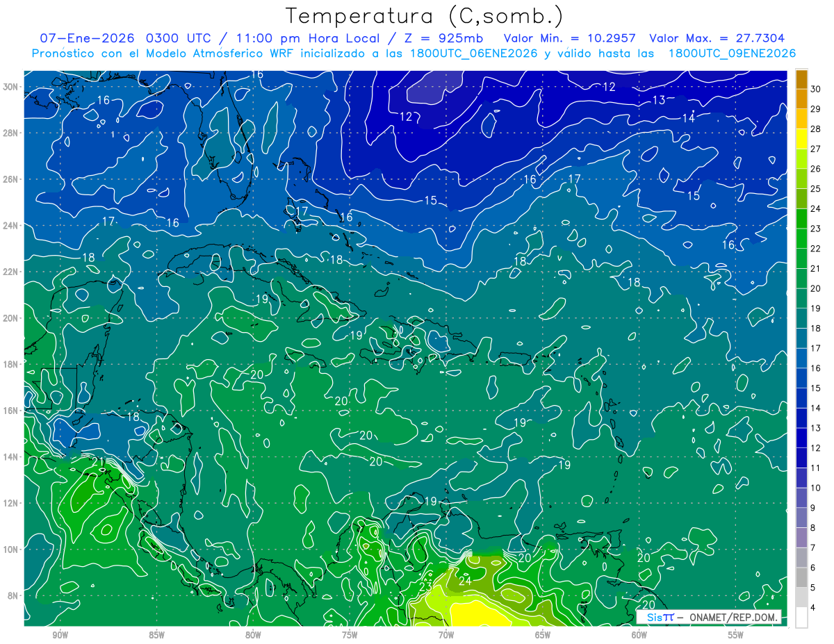Click the colorbar scale label 7
The width and height of the screenshot is (834, 644).
(x=814, y=548)
